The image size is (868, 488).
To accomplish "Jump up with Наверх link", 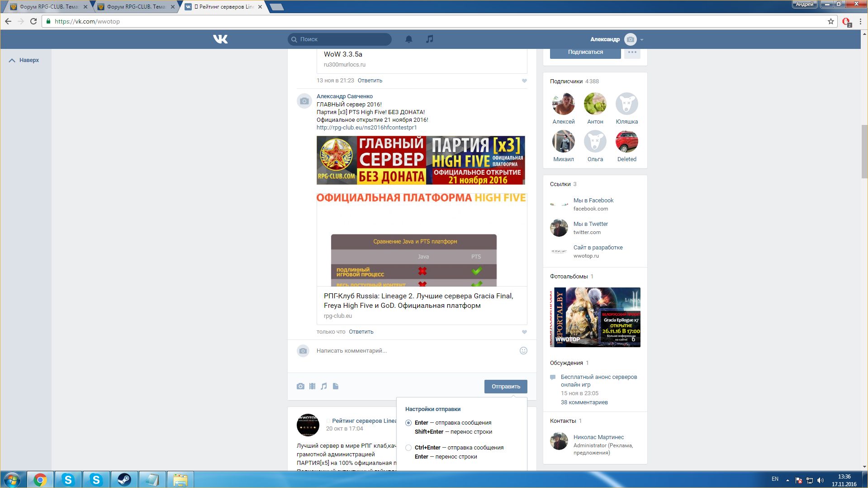I will [24, 60].
